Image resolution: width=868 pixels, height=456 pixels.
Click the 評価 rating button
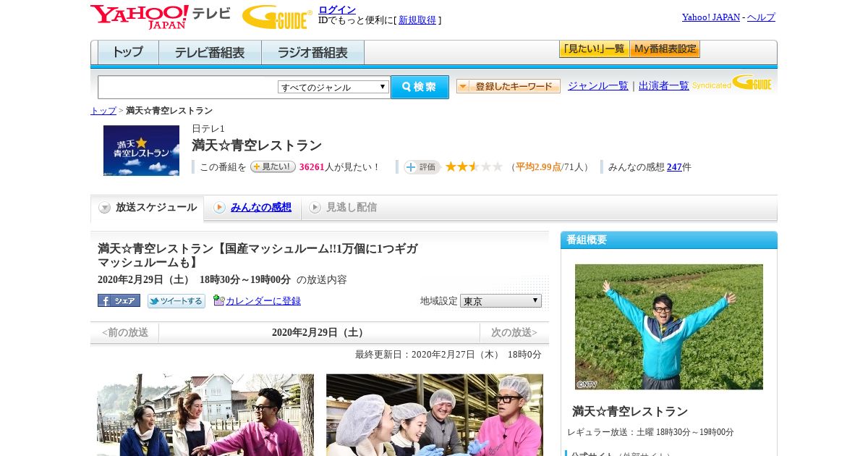[x=422, y=167]
